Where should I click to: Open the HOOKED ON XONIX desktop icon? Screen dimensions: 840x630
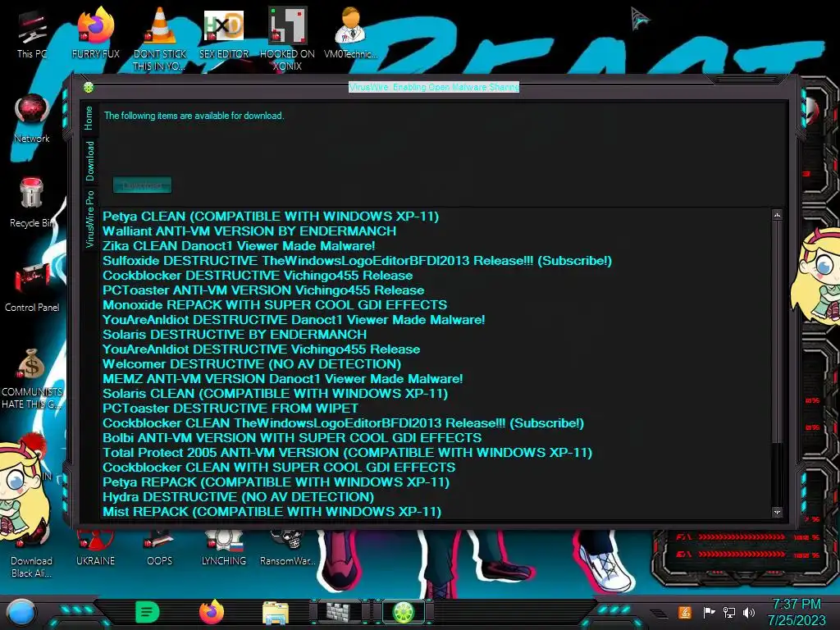tap(288, 39)
